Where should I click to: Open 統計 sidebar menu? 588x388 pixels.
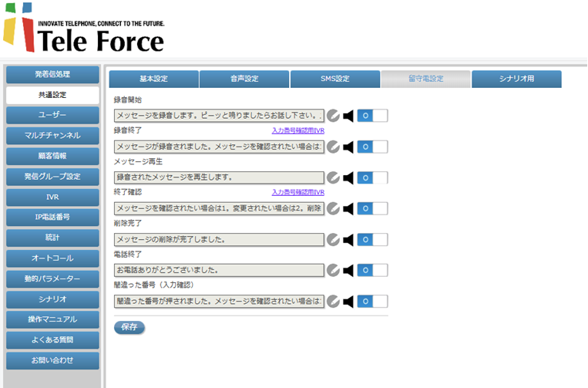coord(52,238)
